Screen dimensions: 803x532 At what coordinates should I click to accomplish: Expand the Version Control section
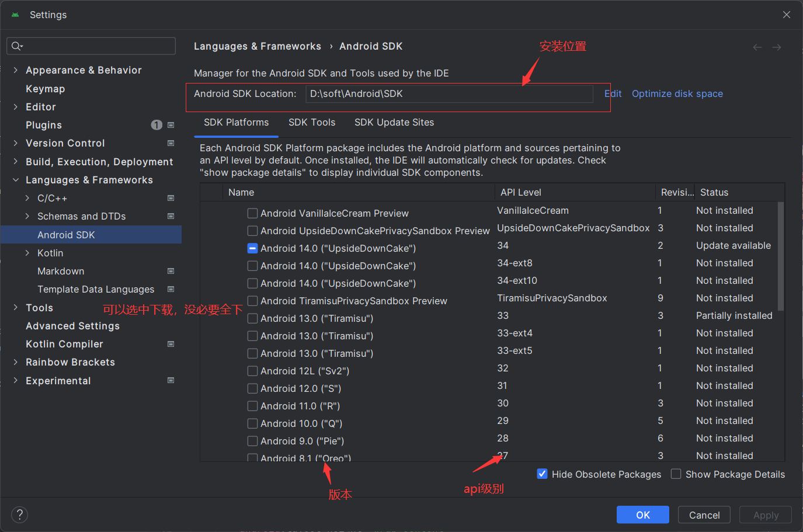coord(16,143)
